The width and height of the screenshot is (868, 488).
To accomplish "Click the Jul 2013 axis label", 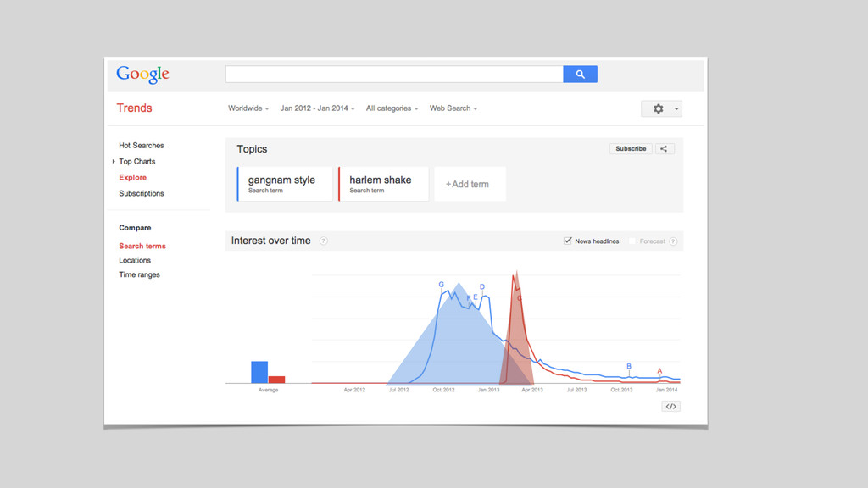I will pyautogui.click(x=576, y=390).
